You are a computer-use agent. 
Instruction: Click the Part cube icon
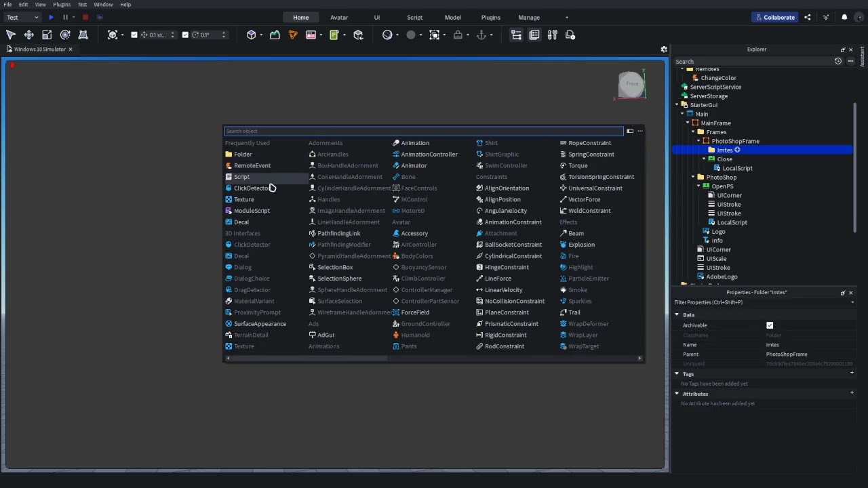coord(252,35)
